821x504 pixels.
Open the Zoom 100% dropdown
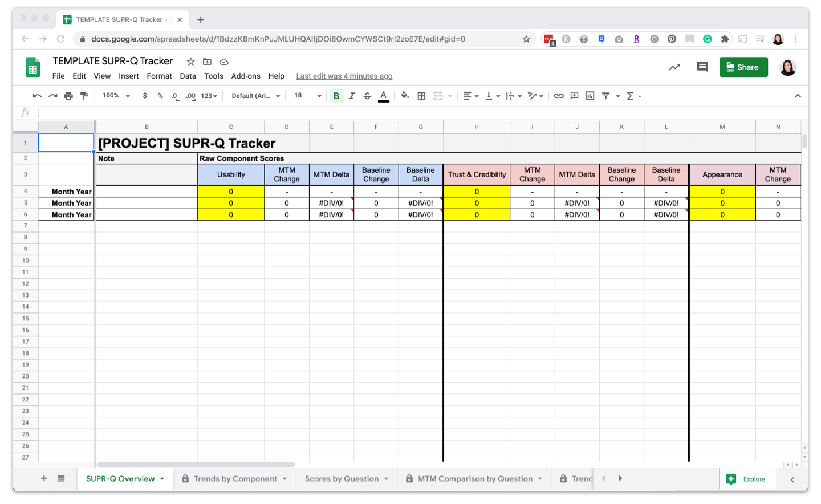click(x=116, y=96)
